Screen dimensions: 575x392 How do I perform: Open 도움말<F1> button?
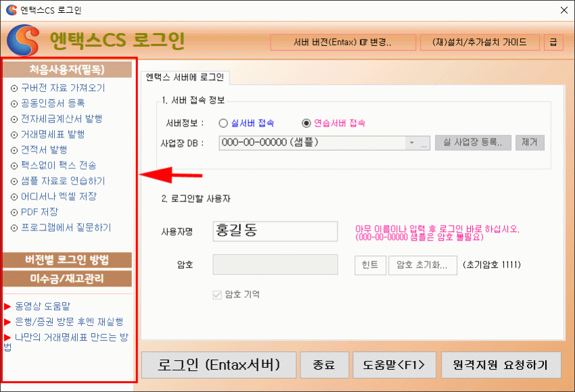pos(394,365)
